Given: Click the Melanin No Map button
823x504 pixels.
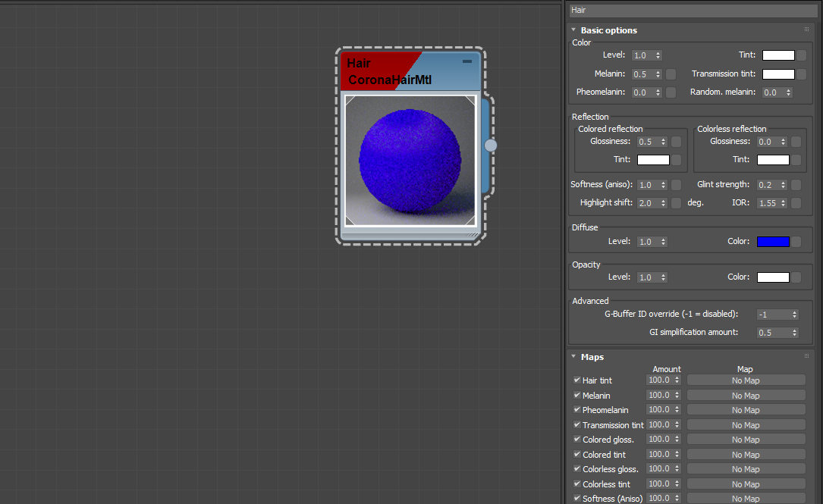Looking at the screenshot, I should coord(746,396).
